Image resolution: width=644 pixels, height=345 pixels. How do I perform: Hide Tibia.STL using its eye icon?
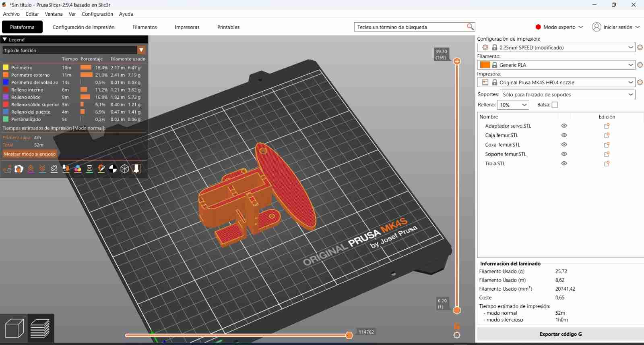564,164
